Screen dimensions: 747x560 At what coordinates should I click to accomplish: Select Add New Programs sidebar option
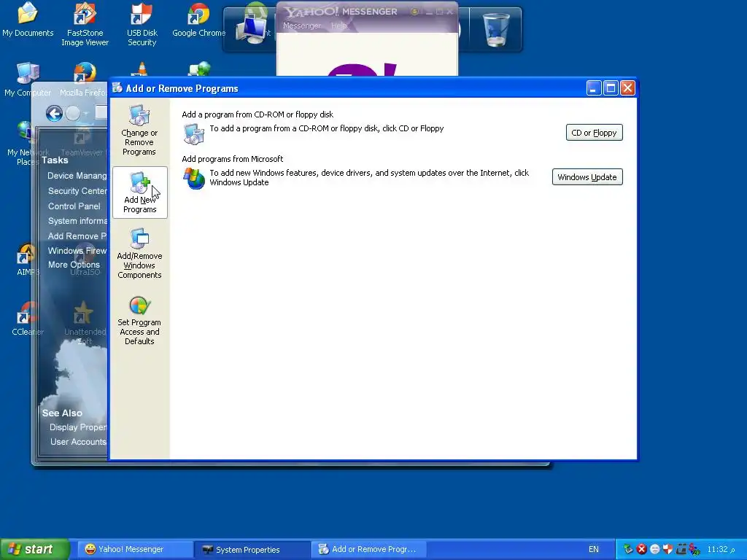(x=139, y=192)
